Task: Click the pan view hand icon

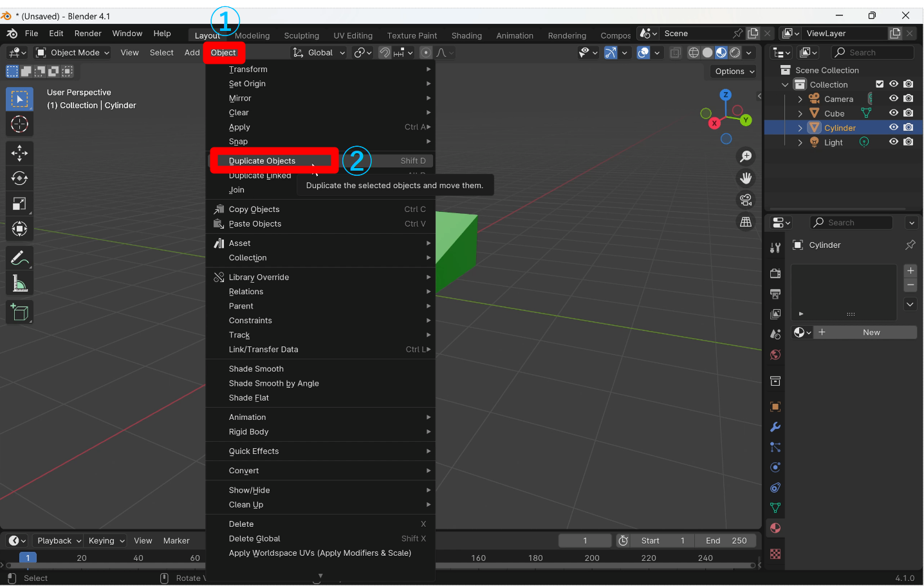Action: [x=746, y=178]
